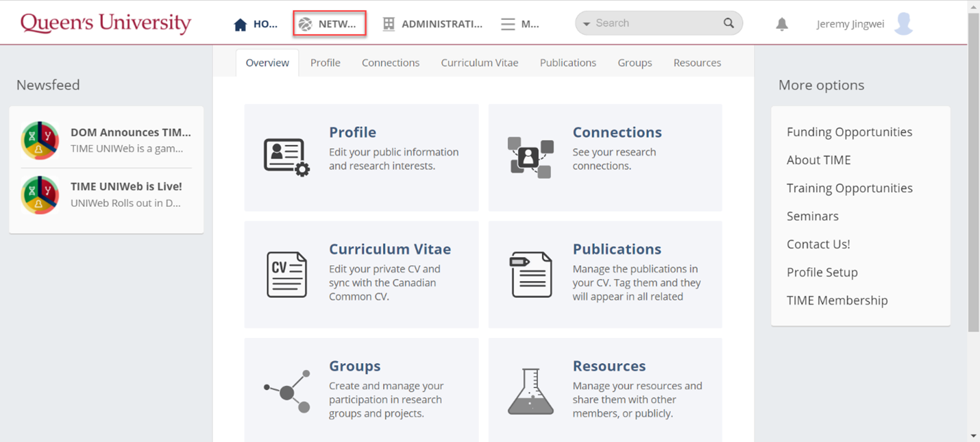Open the user avatar icon
980x442 pixels.
point(904,24)
